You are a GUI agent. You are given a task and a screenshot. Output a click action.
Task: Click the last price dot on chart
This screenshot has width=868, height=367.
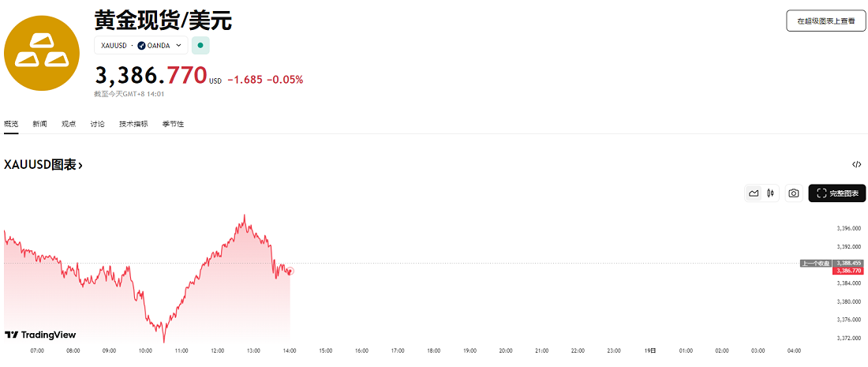[x=290, y=271]
